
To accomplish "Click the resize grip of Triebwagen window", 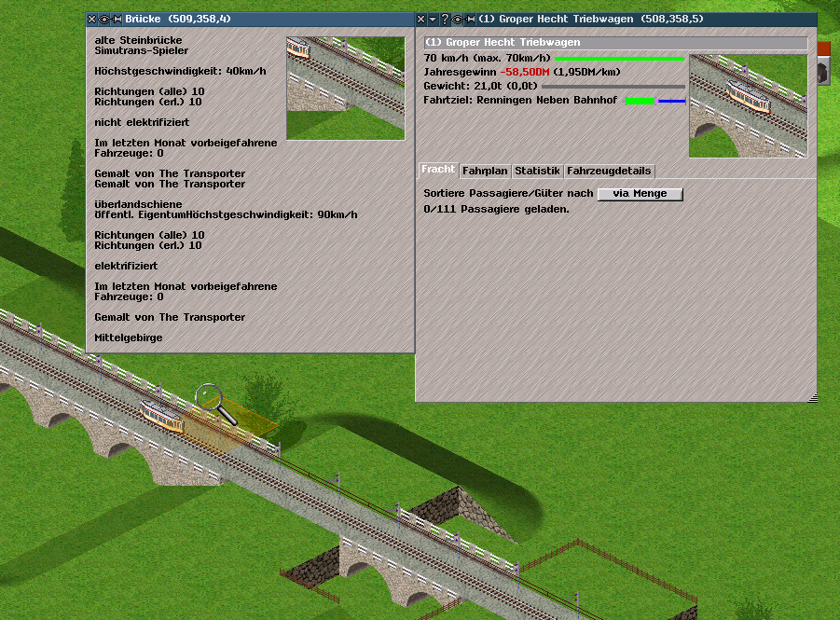I will click(813, 397).
